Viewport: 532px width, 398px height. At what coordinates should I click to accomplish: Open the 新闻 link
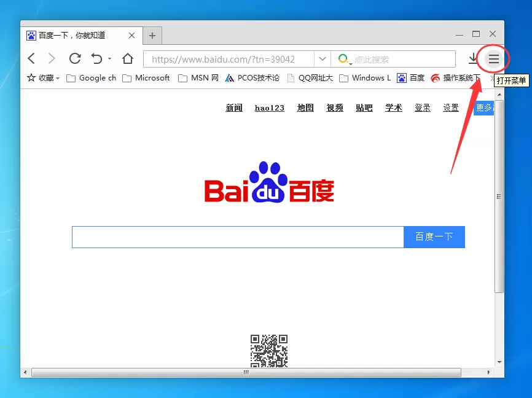[x=234, y=108]
